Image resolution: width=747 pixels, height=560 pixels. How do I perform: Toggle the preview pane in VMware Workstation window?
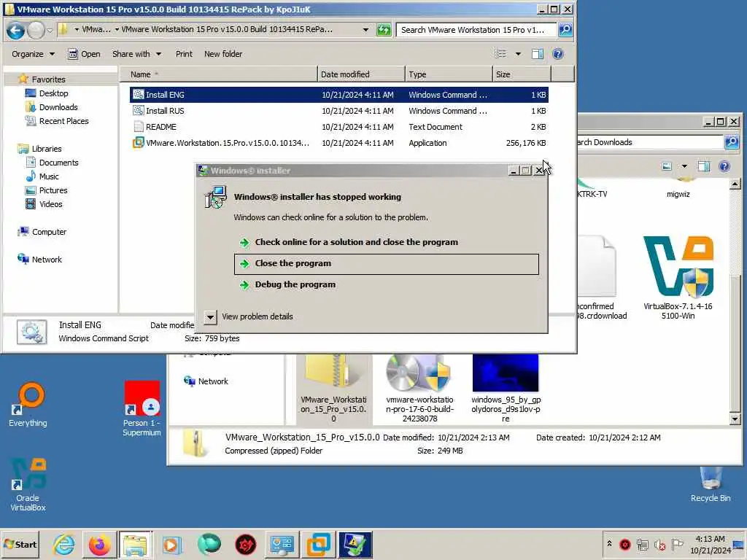(538, 54)
